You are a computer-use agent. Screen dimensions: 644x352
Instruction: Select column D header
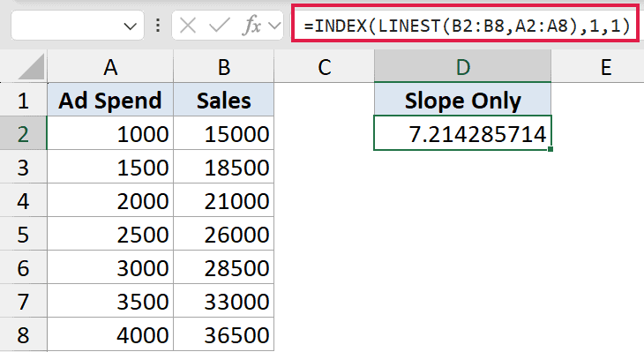(x=462, y=67)
